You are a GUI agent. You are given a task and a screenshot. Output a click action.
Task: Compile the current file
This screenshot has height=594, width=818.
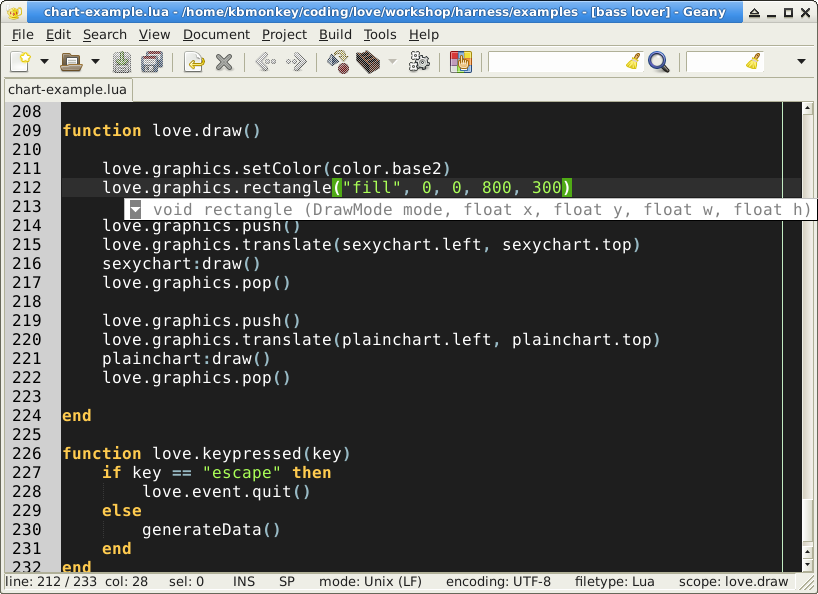pyautogui.click(x=338, y=62)
